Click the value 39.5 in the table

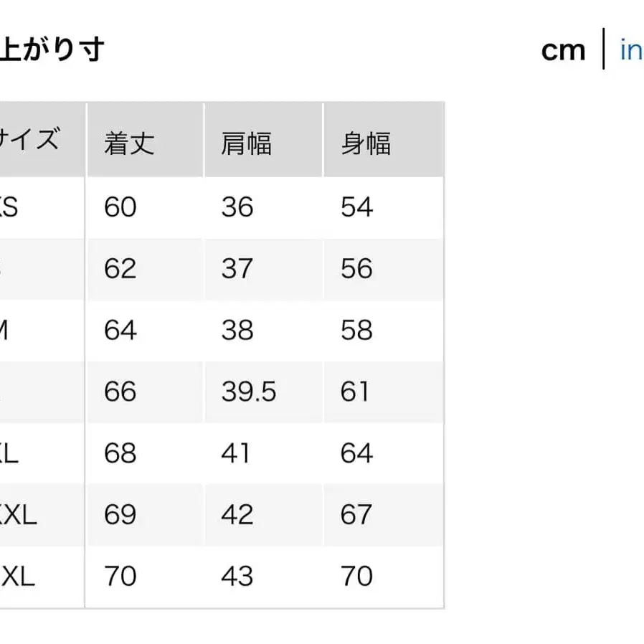coord(249,392)
